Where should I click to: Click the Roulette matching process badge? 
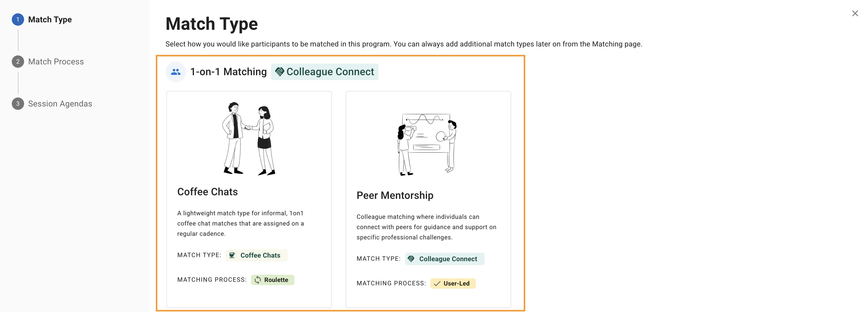pyautogui.click(x=273, y=280)
